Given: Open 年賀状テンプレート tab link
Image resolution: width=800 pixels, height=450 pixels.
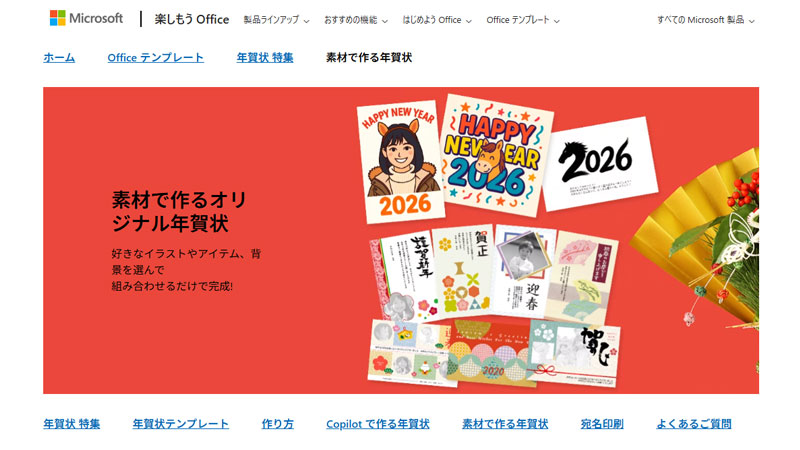Looking at the screenshot, I should [x=181, y=424].
